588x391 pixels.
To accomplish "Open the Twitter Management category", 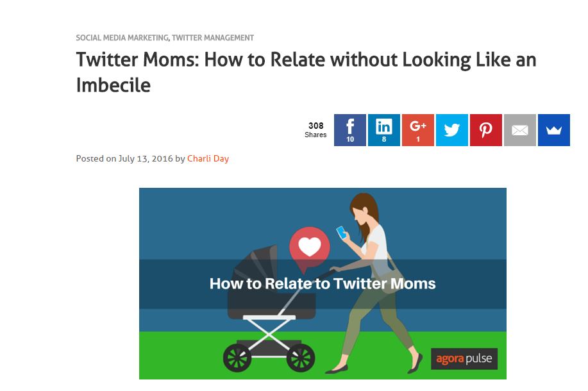I will 213,38.
